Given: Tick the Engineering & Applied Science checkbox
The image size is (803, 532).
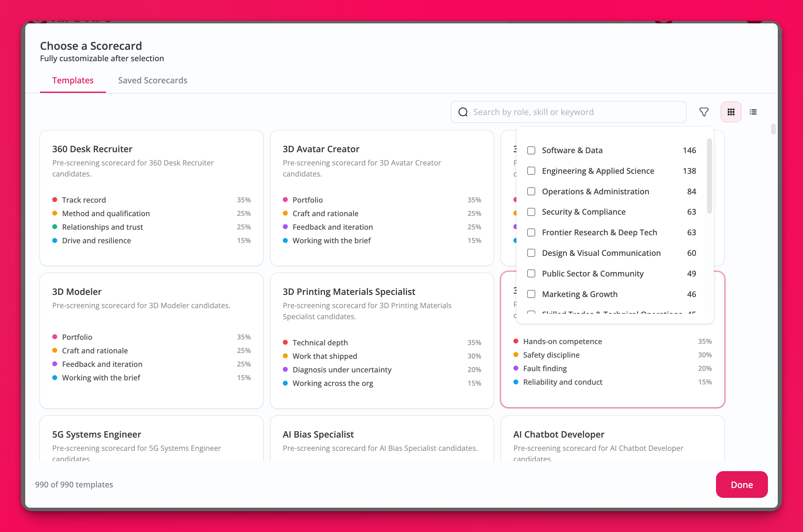Looking at the screenshot, I should coord(531,171).
